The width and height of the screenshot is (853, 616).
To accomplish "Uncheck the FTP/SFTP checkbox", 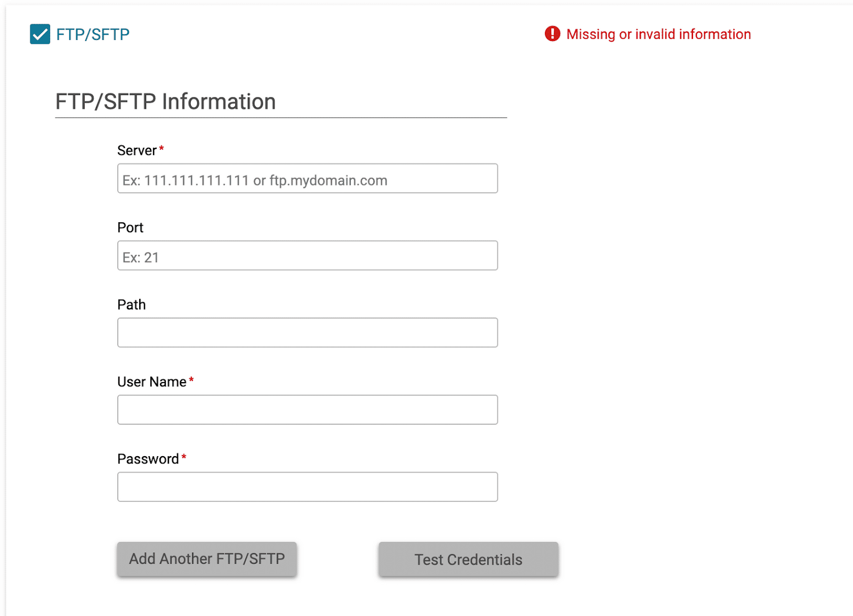I will (x=40, y=34).
